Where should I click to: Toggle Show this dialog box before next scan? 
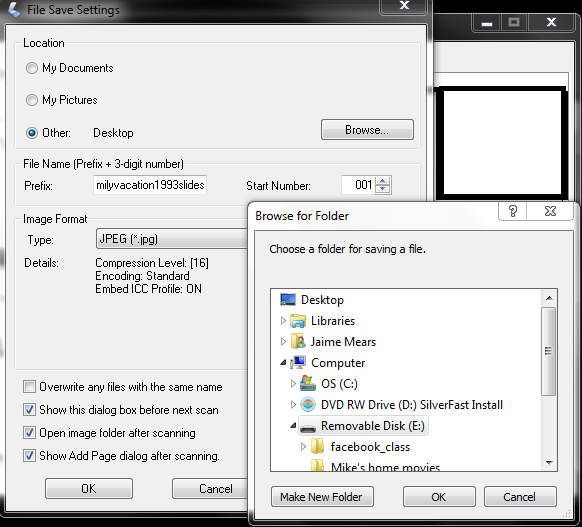point(29,410)
